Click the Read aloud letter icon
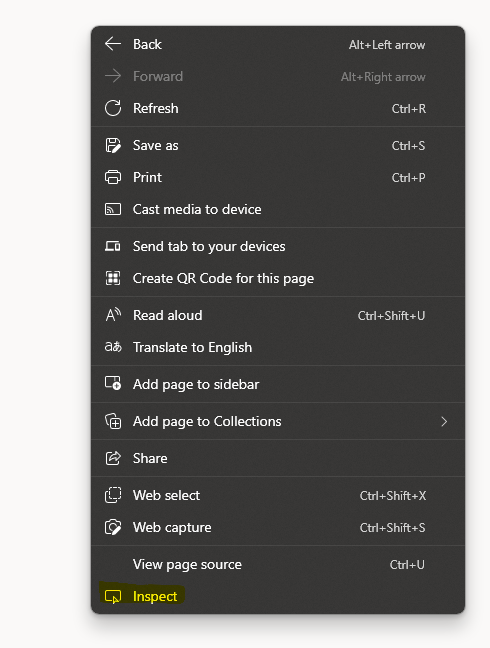 coord(113,315)
